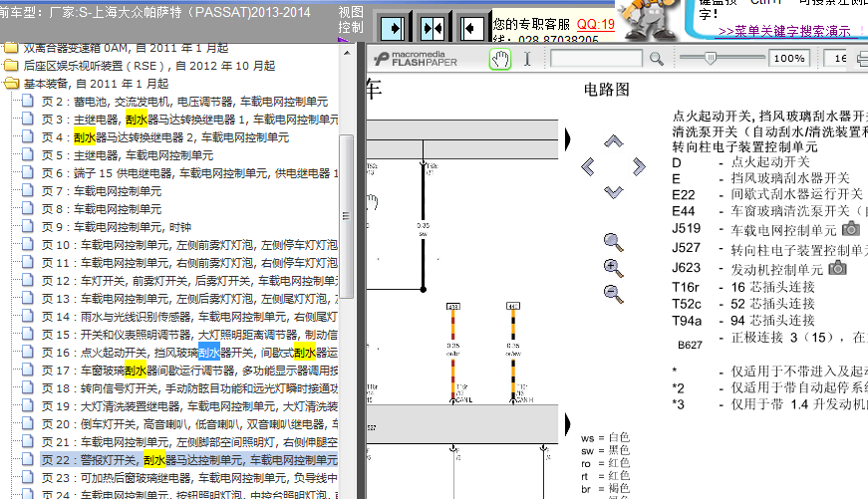Click the 电路图 heading text
The image size is (868, 499).
[607, 90]
